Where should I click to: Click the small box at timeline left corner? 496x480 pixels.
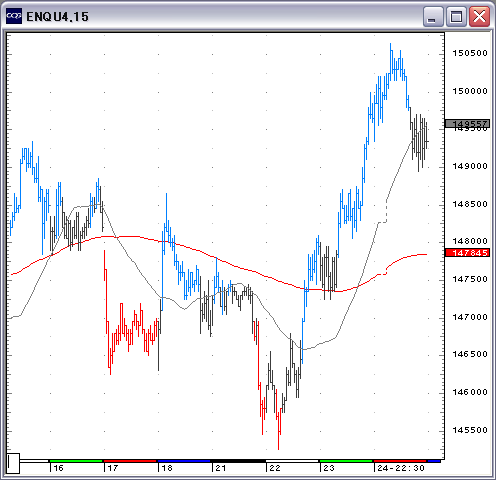(13, 463)
